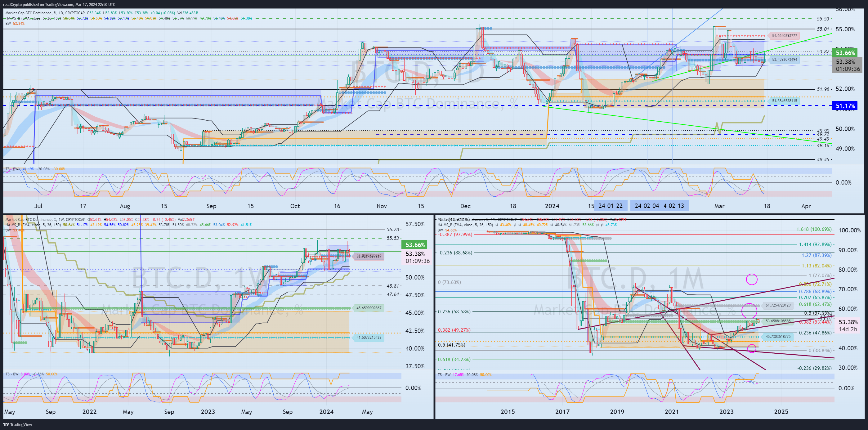Viewport: 868px width, 430px height.
Task: Select the 47.64 level label
Action: (x=393, y=294)
